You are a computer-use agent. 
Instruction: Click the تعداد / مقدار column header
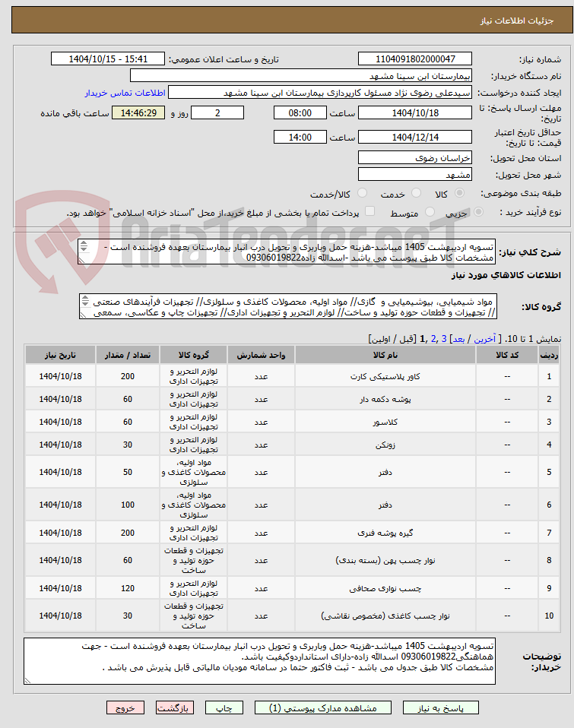tap(128, 355)
